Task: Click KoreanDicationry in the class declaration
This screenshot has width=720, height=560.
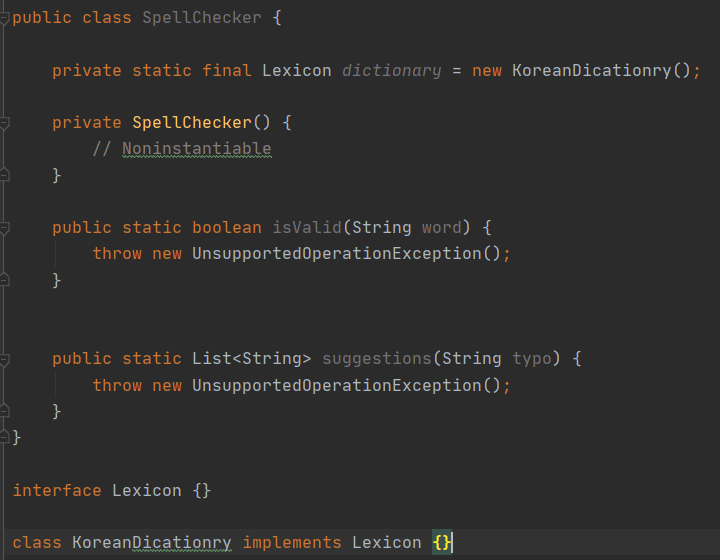Action: click(152, 543)
